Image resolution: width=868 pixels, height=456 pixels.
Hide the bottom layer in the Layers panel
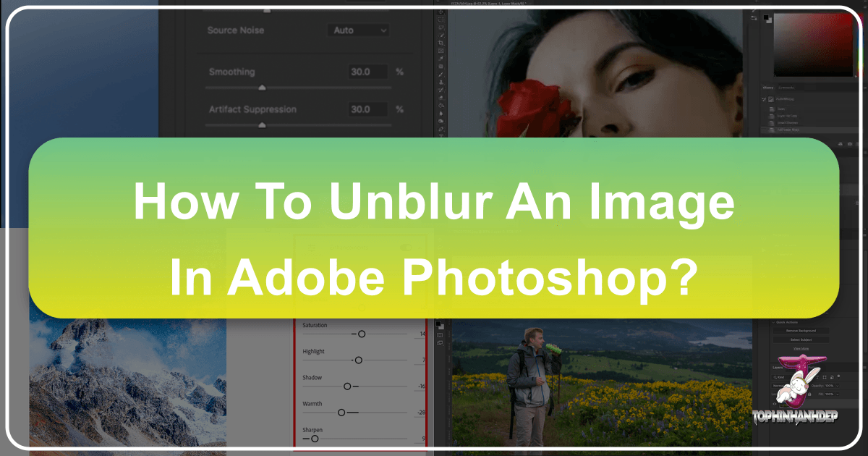774,404
